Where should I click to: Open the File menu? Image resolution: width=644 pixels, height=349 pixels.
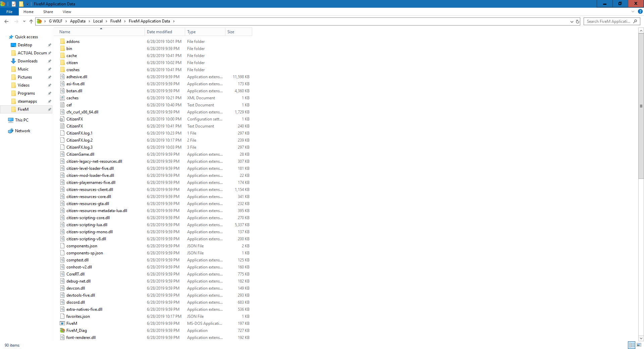click(x=9, y=12)
